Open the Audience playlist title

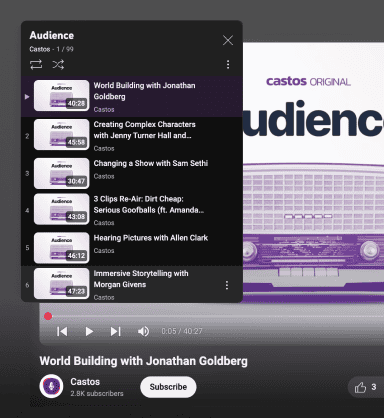(x=52, y=35)
